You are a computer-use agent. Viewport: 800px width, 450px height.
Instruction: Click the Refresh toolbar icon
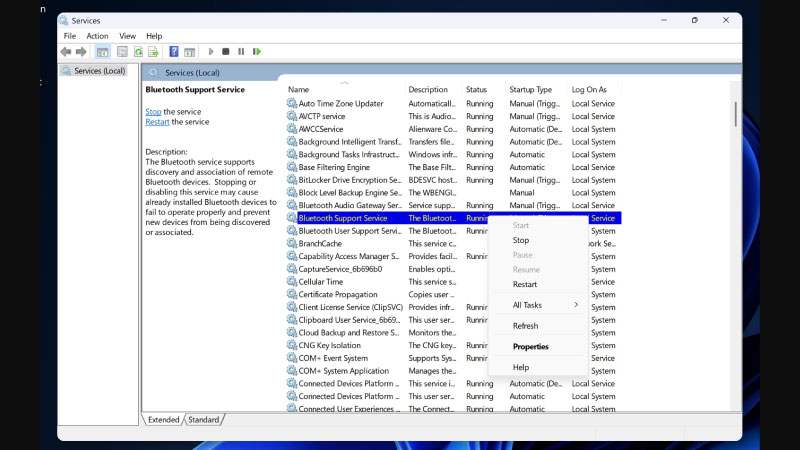point(138,52)
